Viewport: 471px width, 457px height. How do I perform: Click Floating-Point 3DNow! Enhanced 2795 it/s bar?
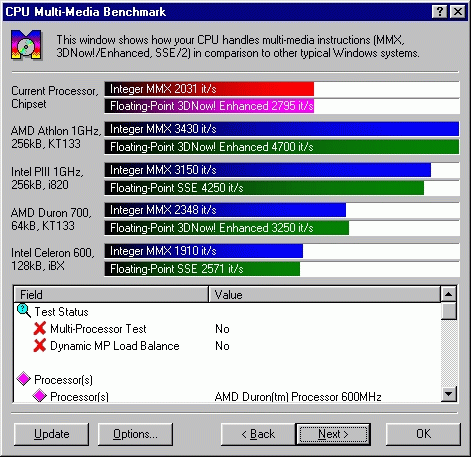click(x=209, y=106)
